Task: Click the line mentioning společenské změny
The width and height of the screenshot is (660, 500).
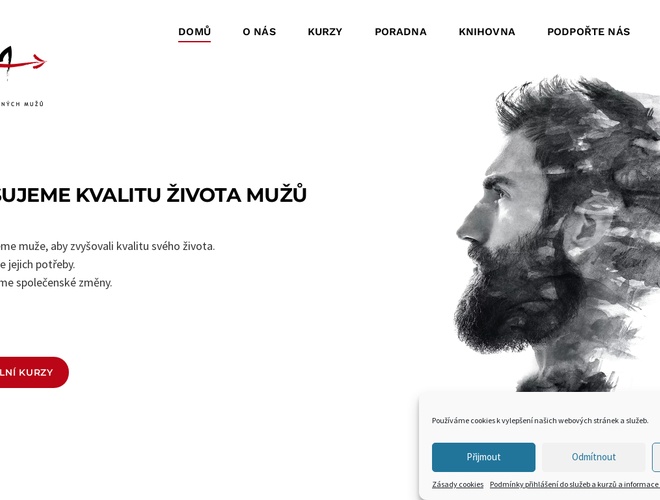Action: coord(56,283)
